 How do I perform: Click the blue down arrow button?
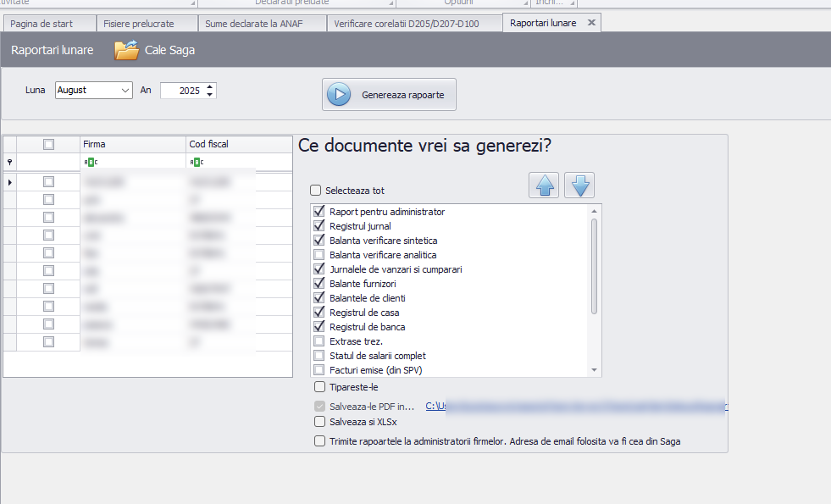(x=579, y=185)
